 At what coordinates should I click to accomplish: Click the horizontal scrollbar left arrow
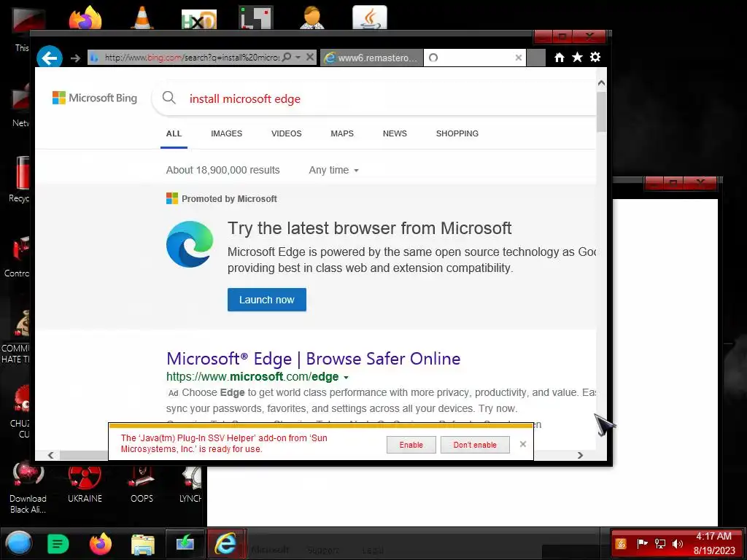50,455
